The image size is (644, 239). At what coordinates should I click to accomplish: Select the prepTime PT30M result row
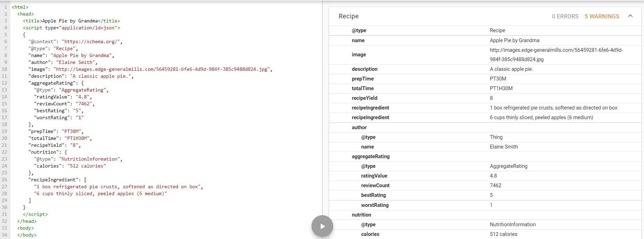pyautogui.click(x=485, y=79)
